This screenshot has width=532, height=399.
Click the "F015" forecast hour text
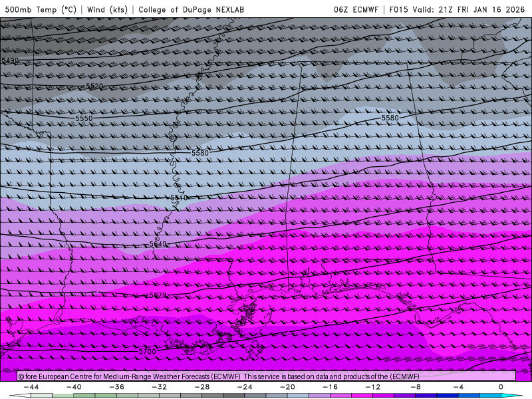click(398, 9)
